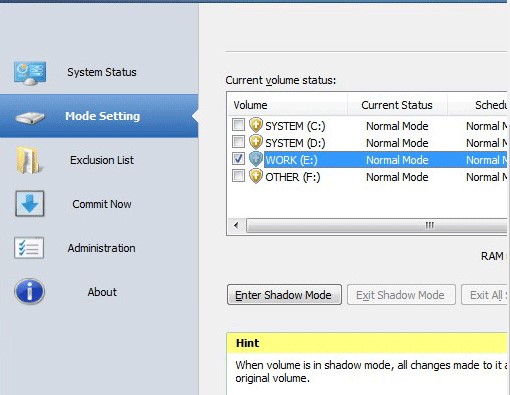
Task: Click the About info icon
Action: [x=29, y=291]
